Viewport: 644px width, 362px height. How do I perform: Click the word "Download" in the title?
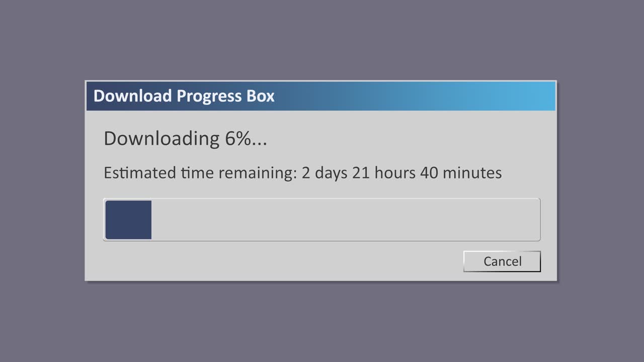[133, 96]
